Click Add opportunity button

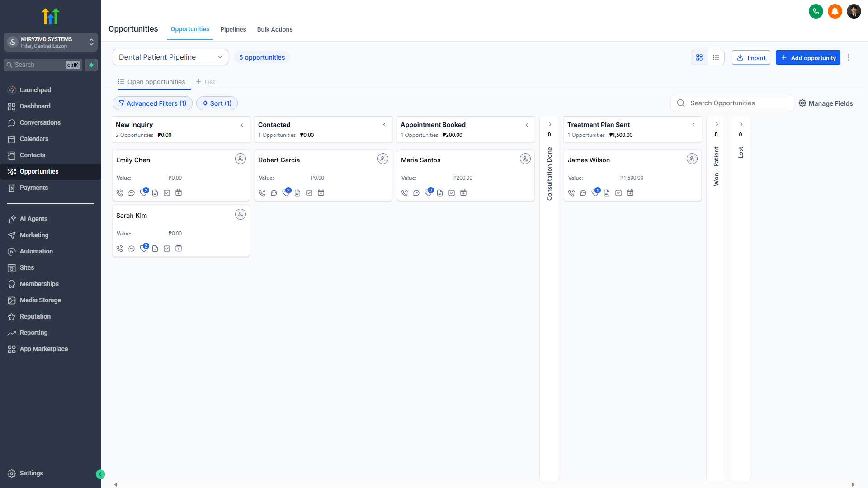click(x=808, y=57)
